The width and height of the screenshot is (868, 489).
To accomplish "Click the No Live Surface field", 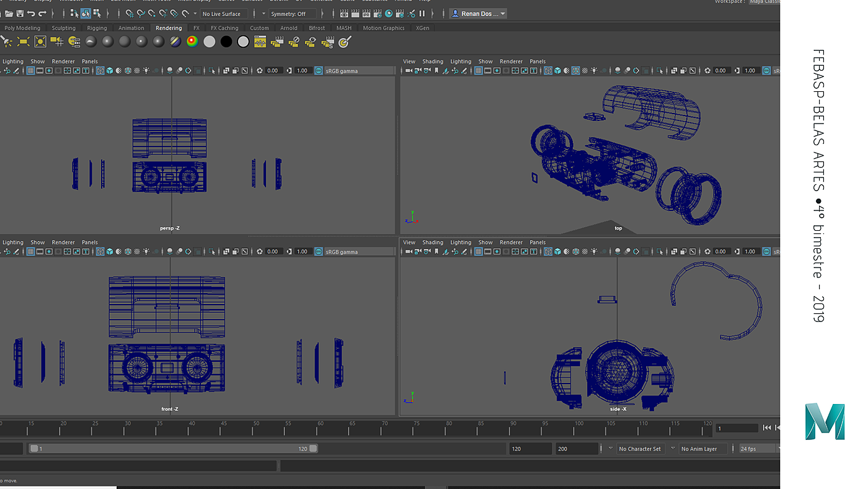I will pos(223,14).
